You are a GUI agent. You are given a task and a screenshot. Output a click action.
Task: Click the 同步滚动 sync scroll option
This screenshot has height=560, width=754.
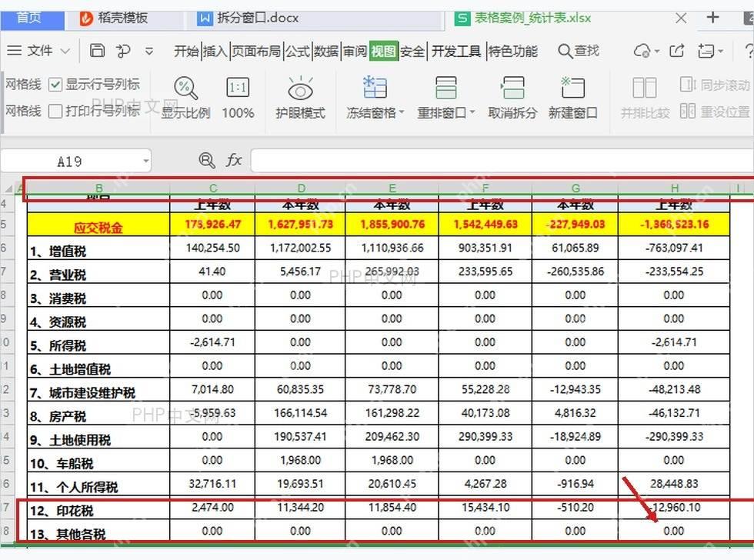pos(715,85)
